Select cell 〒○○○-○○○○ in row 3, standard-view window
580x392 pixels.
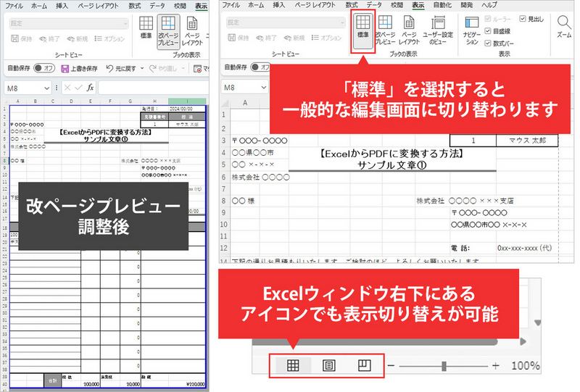pos(260,141)
